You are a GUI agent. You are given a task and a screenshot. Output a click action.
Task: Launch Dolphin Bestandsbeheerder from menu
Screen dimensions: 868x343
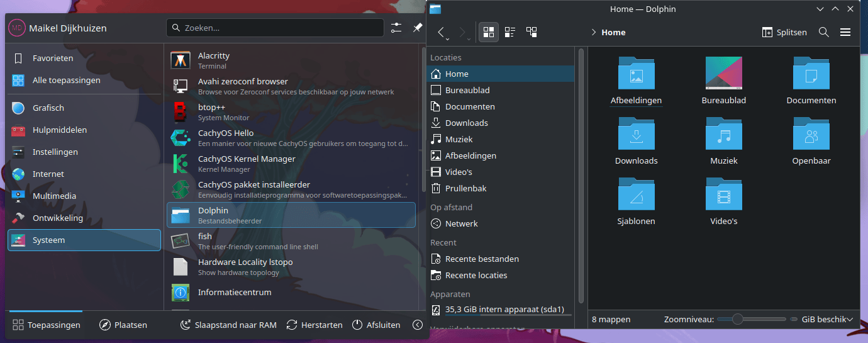291,215
